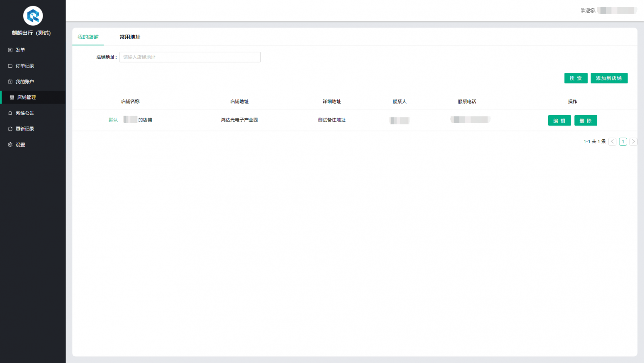Image resolution: width=644 pixels, height=363 pixels.
Task: Click the 发单 sidebar icon
Action: click(10, 50)
